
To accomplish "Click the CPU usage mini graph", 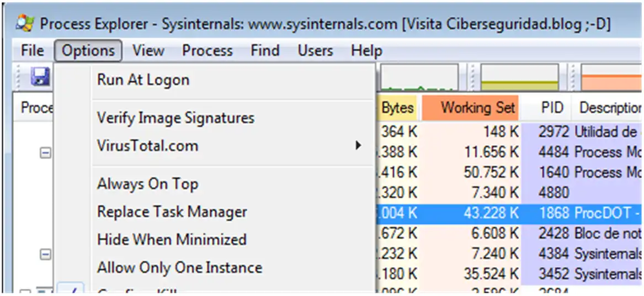I will 419,77.
